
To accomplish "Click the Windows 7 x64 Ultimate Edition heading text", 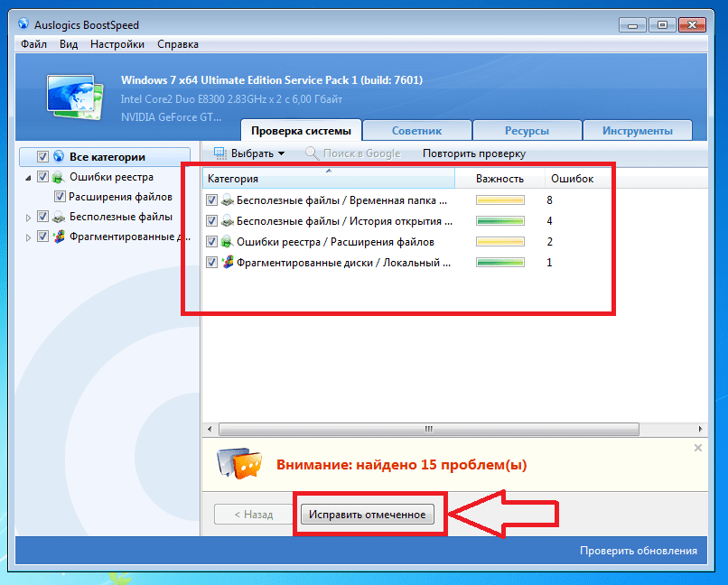I will (x=272, y=79).
